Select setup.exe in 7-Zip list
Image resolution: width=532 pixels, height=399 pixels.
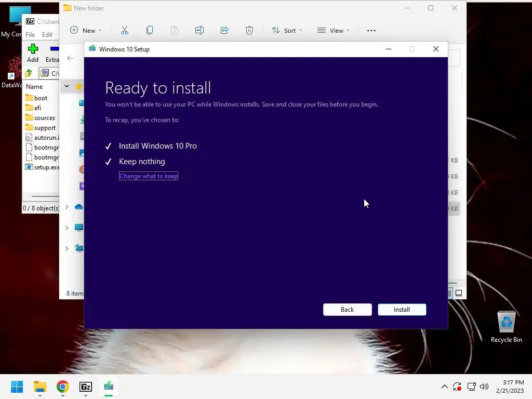(x=42, y=167)
